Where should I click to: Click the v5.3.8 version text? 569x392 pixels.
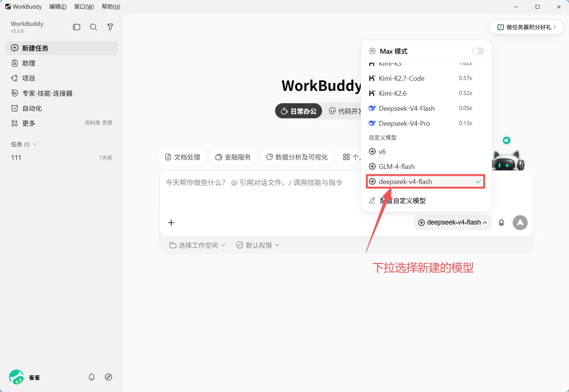click(x=17, y=31)
